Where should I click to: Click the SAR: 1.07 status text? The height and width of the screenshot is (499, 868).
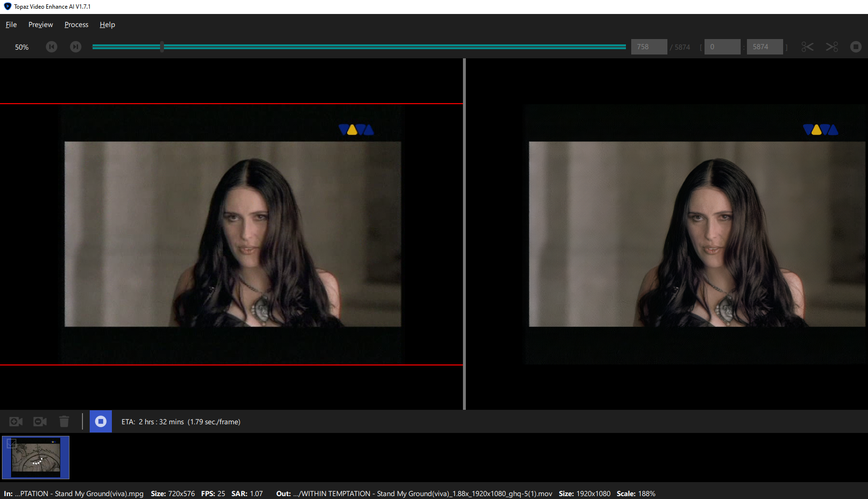coord(247,494)
